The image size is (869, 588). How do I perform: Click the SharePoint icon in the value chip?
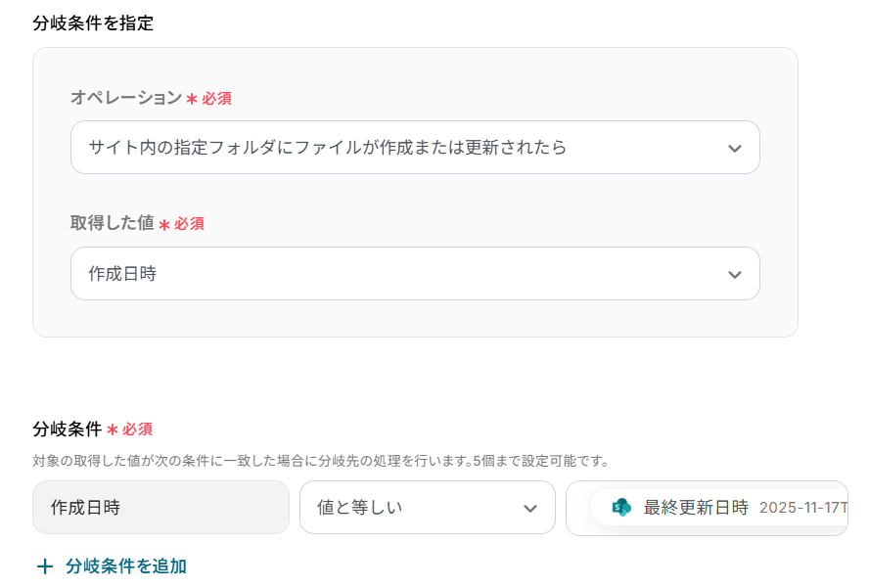coord(621,507)
